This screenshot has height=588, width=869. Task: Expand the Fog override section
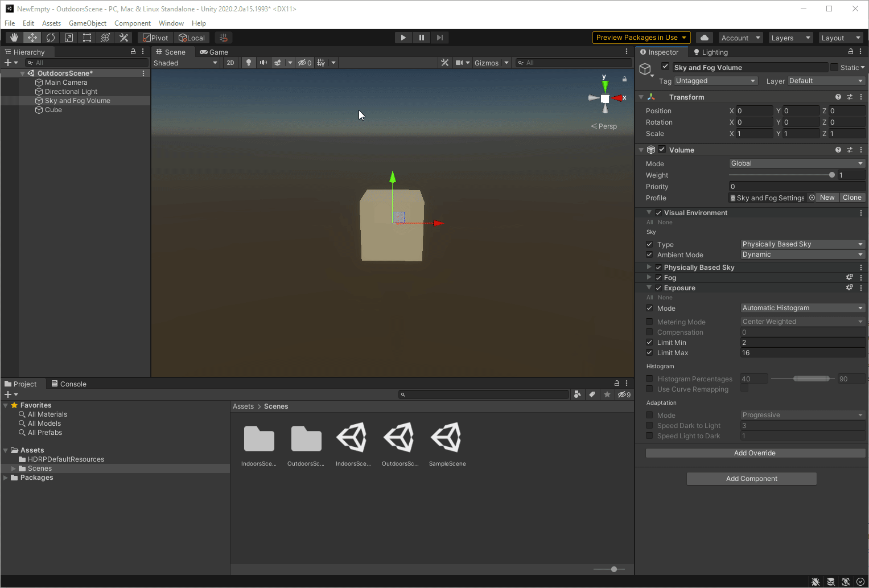point(649,277)
